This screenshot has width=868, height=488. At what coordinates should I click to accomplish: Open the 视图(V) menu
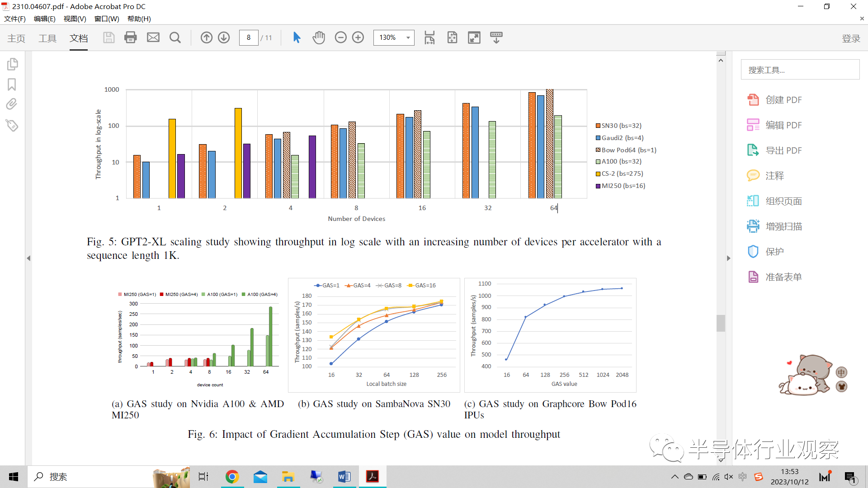(x=75, y=19)
